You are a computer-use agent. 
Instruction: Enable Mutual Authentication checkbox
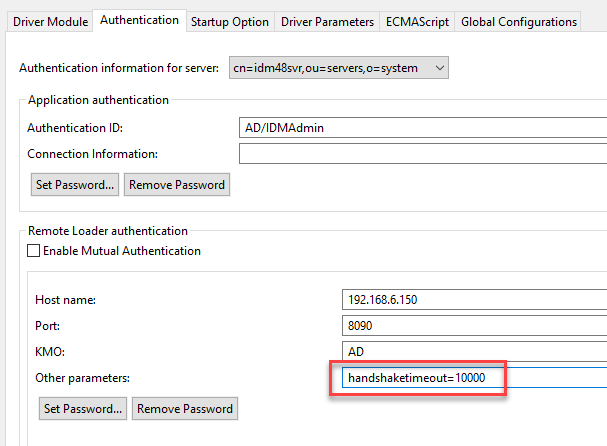tap(34, 251)
